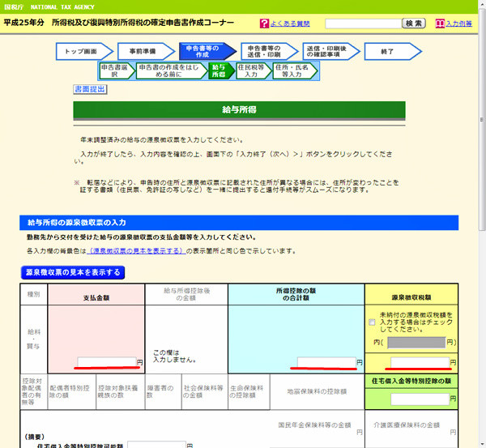Select the 住民税等入力 sub-step
The image size is (486, 448).
(x=254, y=71)
